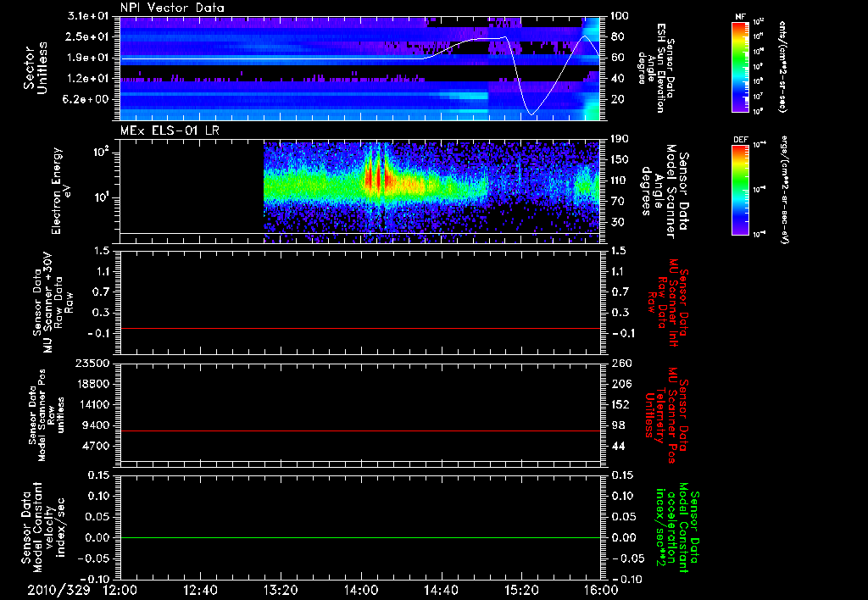Click the 100 degree tick on sun elevation axis
The image size is (868, 600).
click(620, 15)
